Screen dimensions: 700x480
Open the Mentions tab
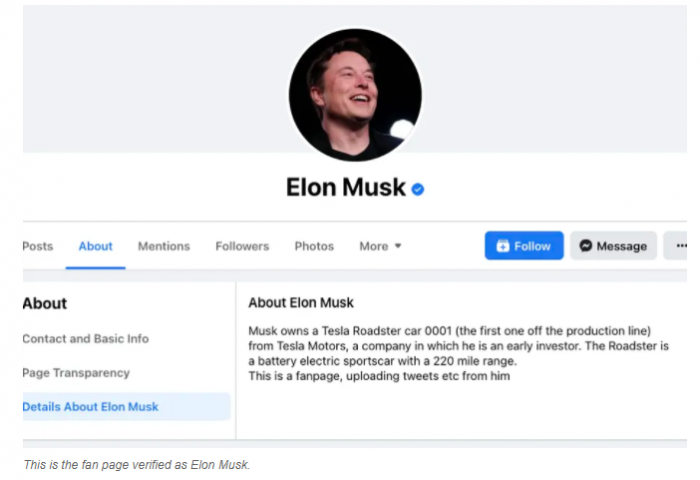tap(164, 246)
